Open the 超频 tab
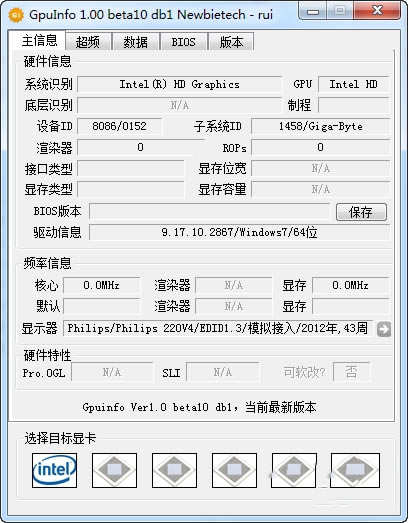This screenshot has height=523, width=408. [88, 42]
